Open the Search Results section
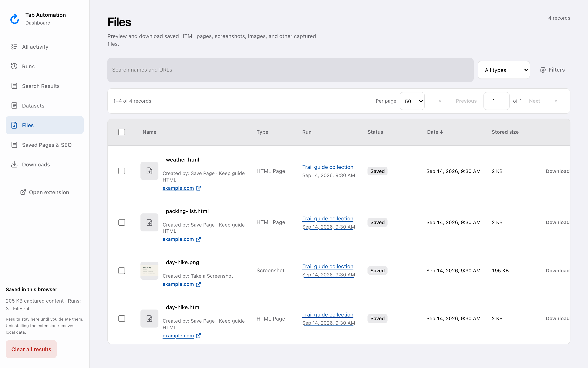The width and height of the screenshot is (588, 368). tap(45, 86)
